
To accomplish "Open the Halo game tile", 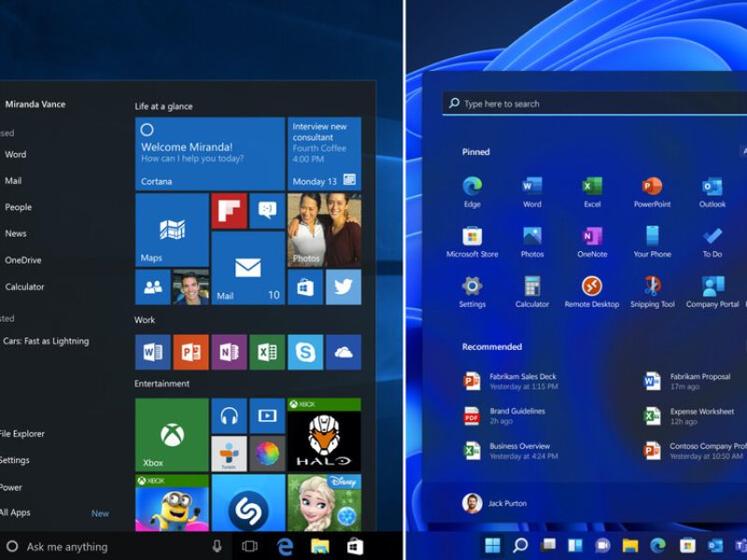I will tap(323, 435).
